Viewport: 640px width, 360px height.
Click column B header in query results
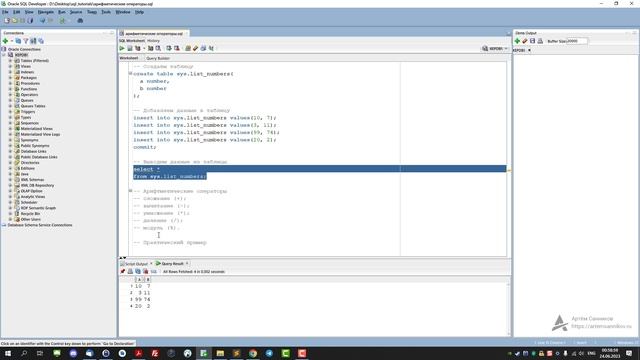coord(147,280)
